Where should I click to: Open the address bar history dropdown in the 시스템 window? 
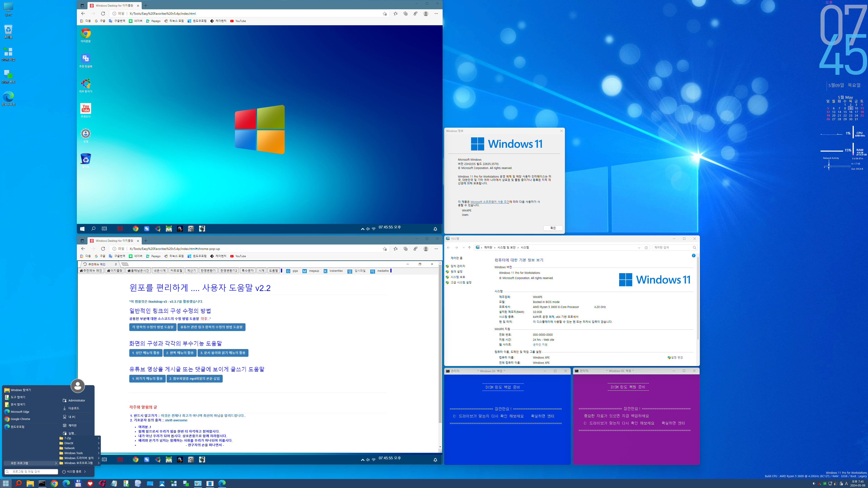pyautogui.click(x=639, y=248)
